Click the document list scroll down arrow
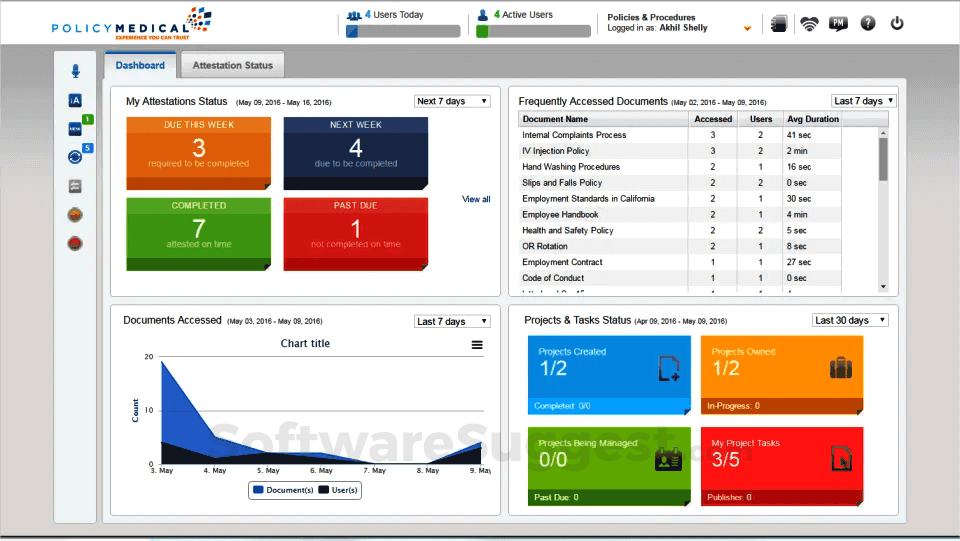The width and height of the screenshot is (960, 541). (x=883, y=286)
